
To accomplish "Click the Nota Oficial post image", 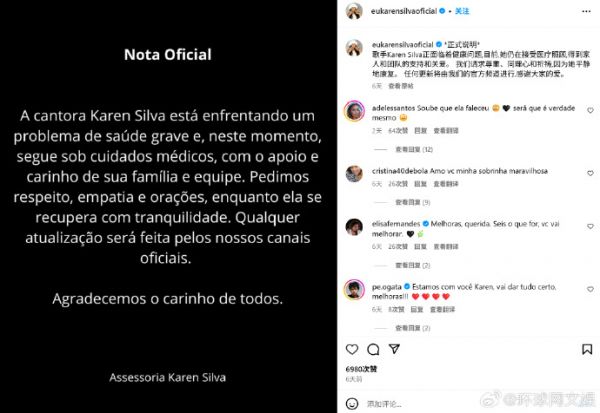I will (168, 207).
